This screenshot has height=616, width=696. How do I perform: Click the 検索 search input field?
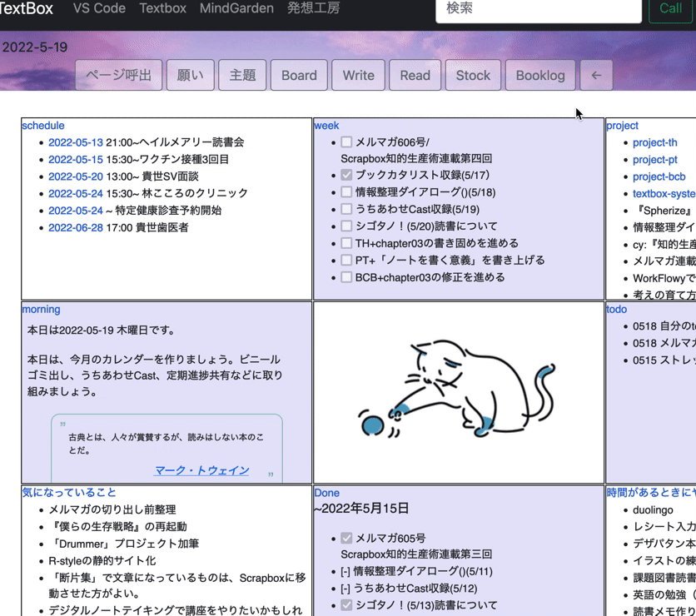537,11
